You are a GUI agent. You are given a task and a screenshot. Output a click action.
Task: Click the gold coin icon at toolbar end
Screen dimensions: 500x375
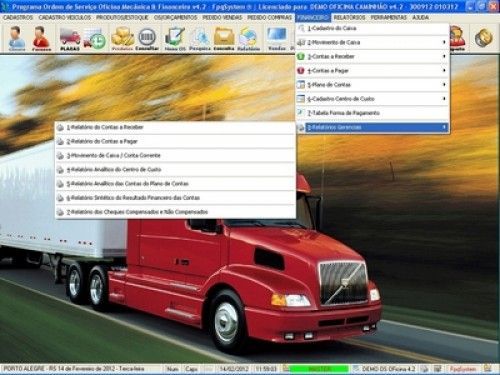(484, 37)
